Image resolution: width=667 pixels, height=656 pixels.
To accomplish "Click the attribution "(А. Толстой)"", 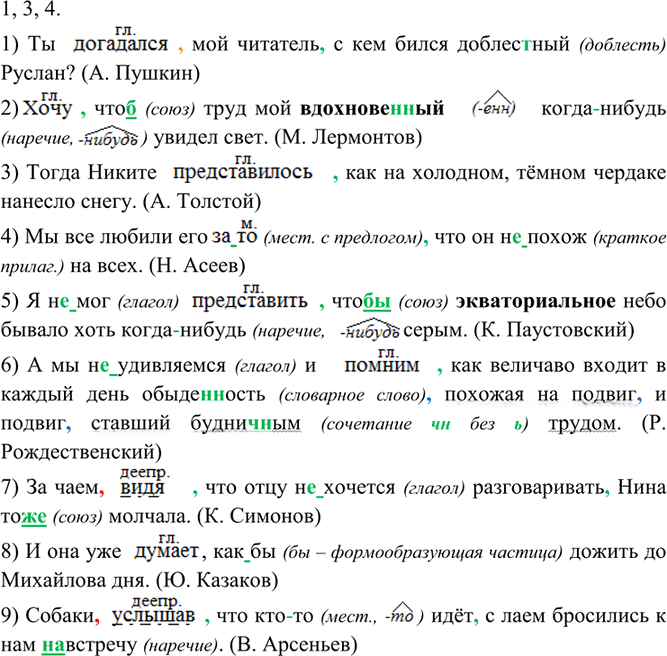I will (x=202, y=201).
